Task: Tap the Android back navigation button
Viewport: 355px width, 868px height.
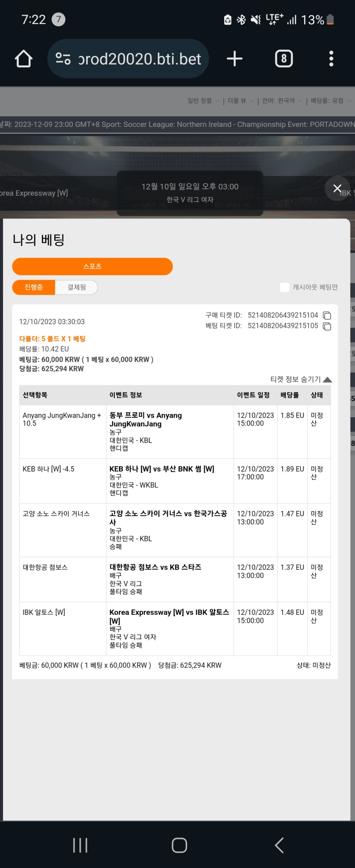Action: (279, 845)
